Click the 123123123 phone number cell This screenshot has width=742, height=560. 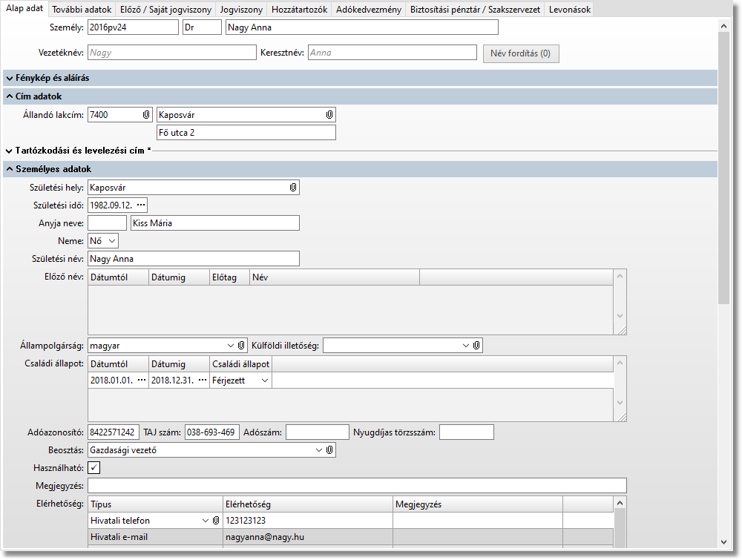point(308,520)
